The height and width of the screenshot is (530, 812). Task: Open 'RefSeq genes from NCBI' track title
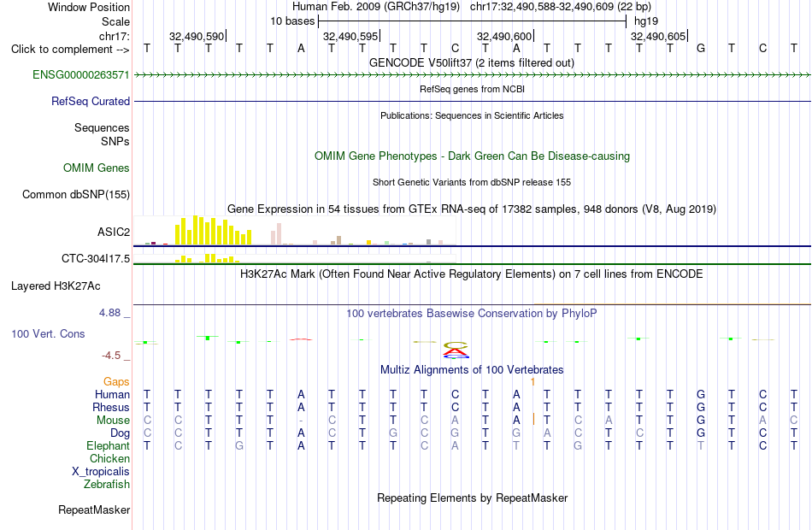tap(472, 89)
